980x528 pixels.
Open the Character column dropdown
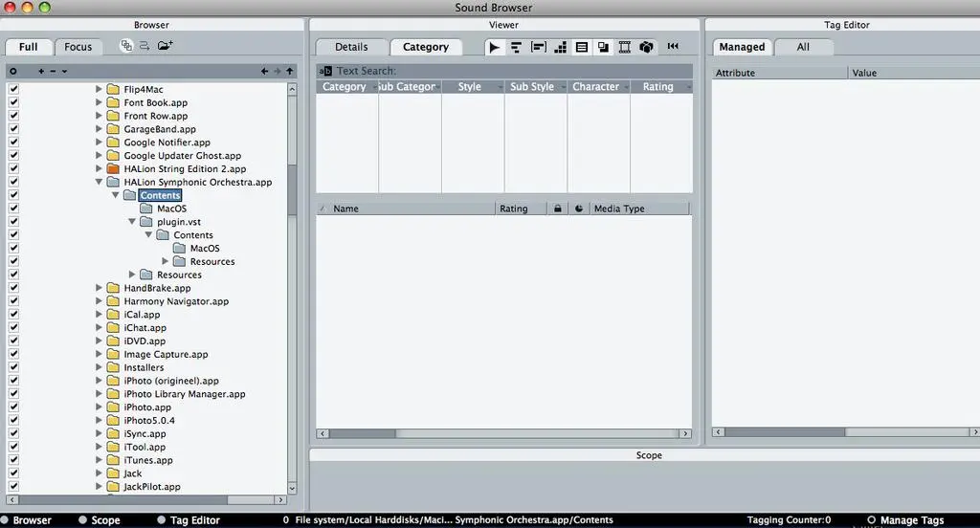click(626, 87)
